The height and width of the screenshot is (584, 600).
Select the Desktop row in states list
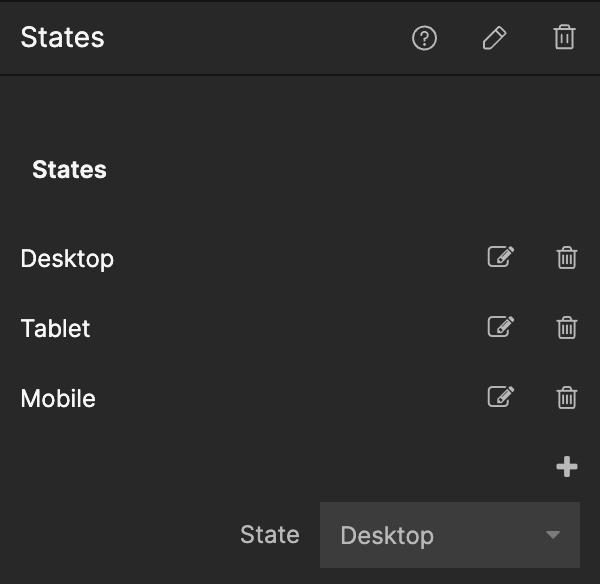(x=67, y=258)
